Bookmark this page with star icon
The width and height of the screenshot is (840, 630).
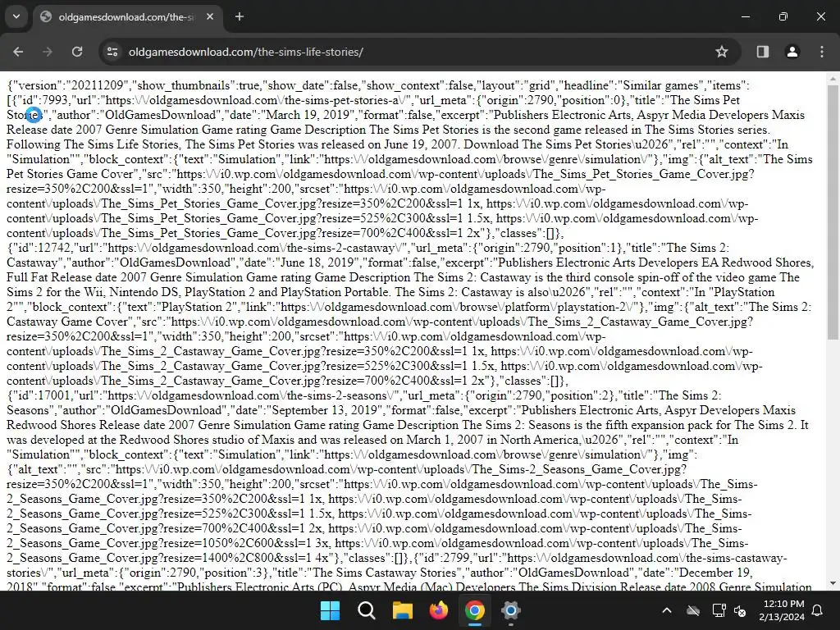pos(722,52)
